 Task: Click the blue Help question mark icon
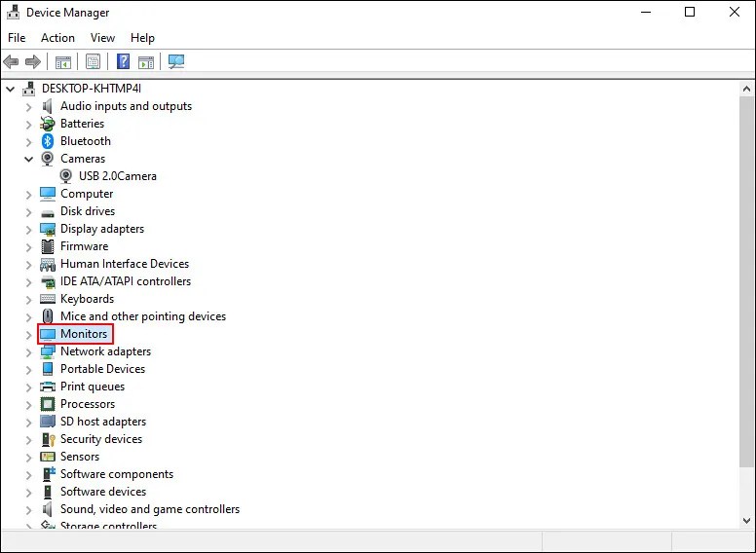pyautogui.click(x=123, y=61)
